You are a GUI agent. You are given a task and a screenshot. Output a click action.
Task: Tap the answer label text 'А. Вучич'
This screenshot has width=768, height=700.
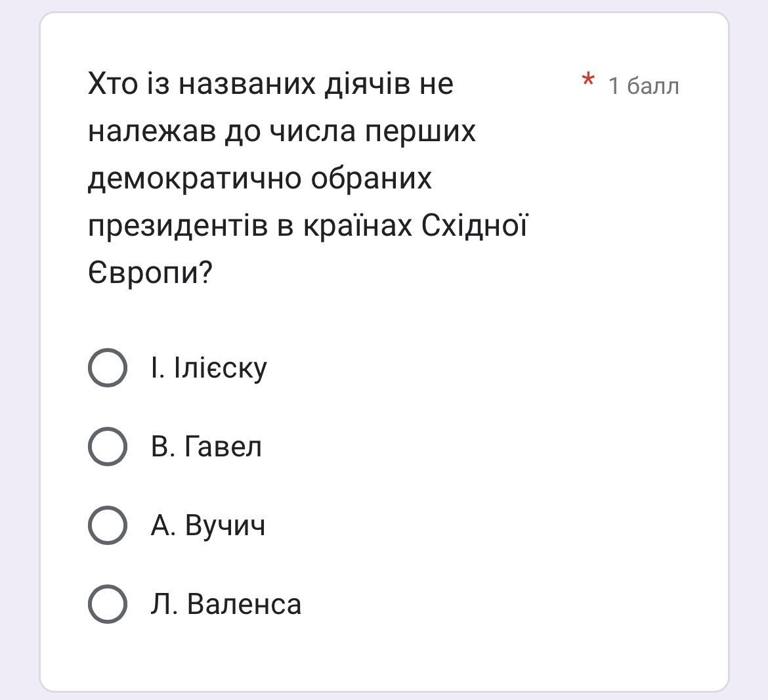click(208, 525)
